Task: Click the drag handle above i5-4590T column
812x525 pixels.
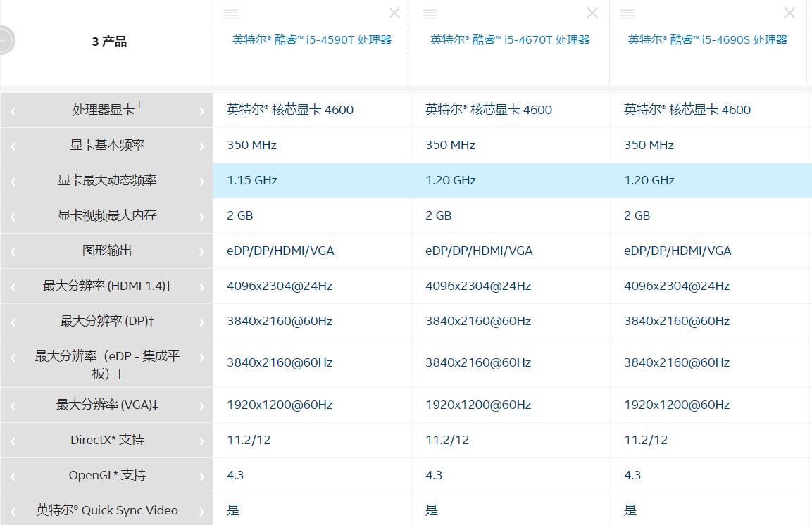Action: (231, 13)
